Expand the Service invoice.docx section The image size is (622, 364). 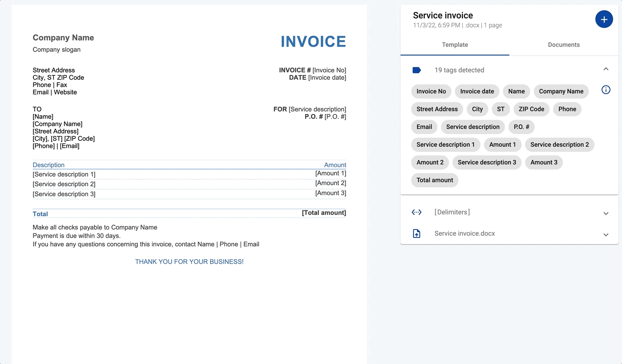pos(606,235)
